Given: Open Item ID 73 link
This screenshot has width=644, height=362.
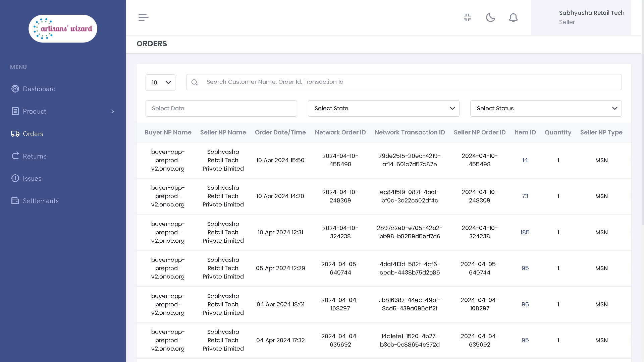Looking at the screenshot, I should (x=525, y=196).
